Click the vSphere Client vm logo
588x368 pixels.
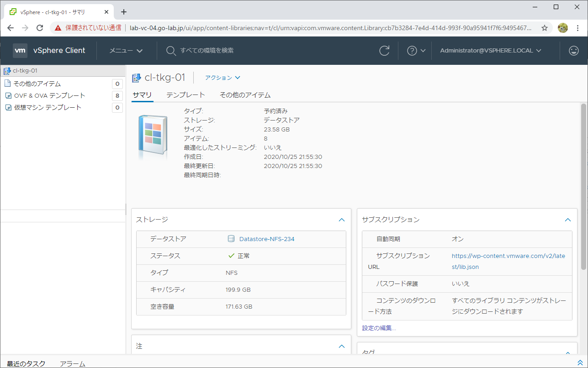(x=20, y=51)
